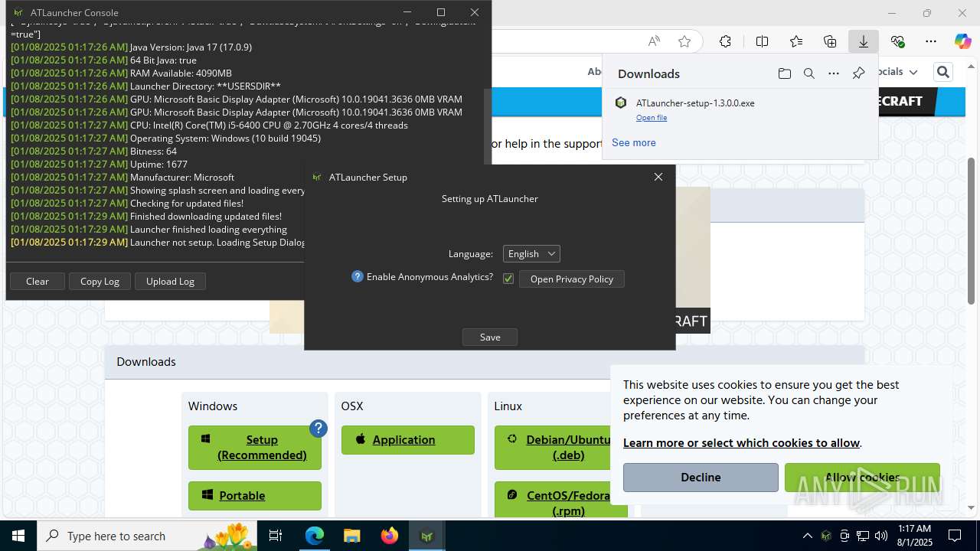Activate read aloud icon in address bar
This screenshot has width=980, height=551.
654,41
